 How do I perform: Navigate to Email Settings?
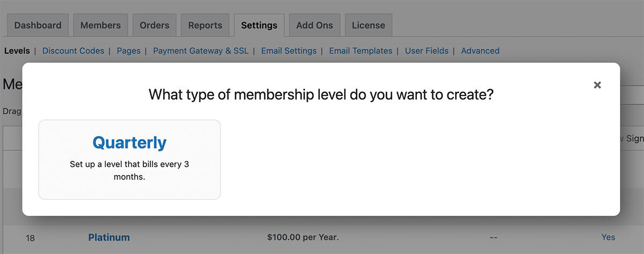coord(289,51)
